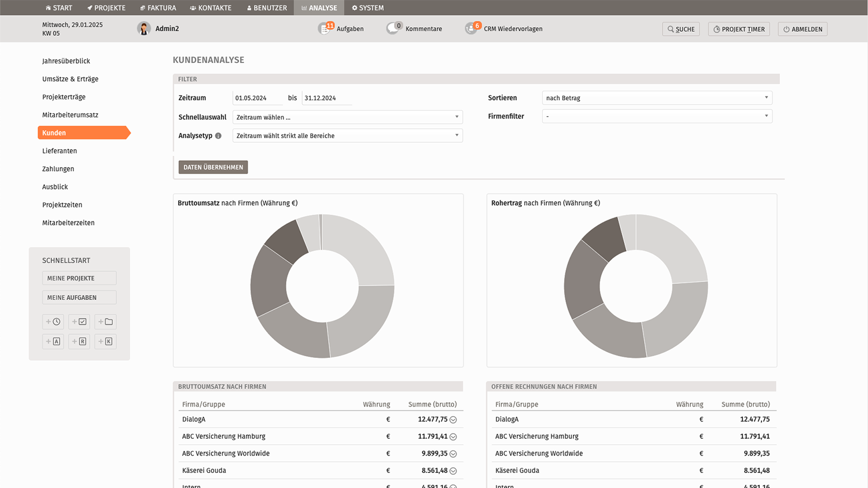Open the Kommentare speech bubble icon

tap(393, 28)
